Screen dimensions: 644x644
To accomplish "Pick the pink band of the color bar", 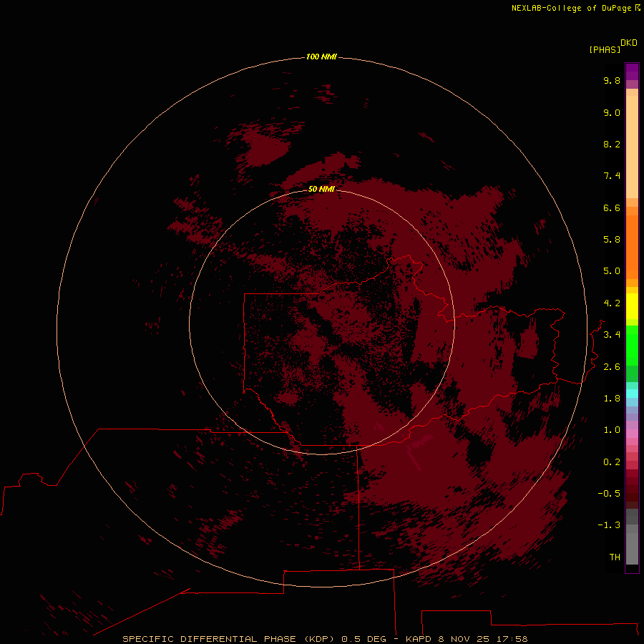I will (632, 434).
